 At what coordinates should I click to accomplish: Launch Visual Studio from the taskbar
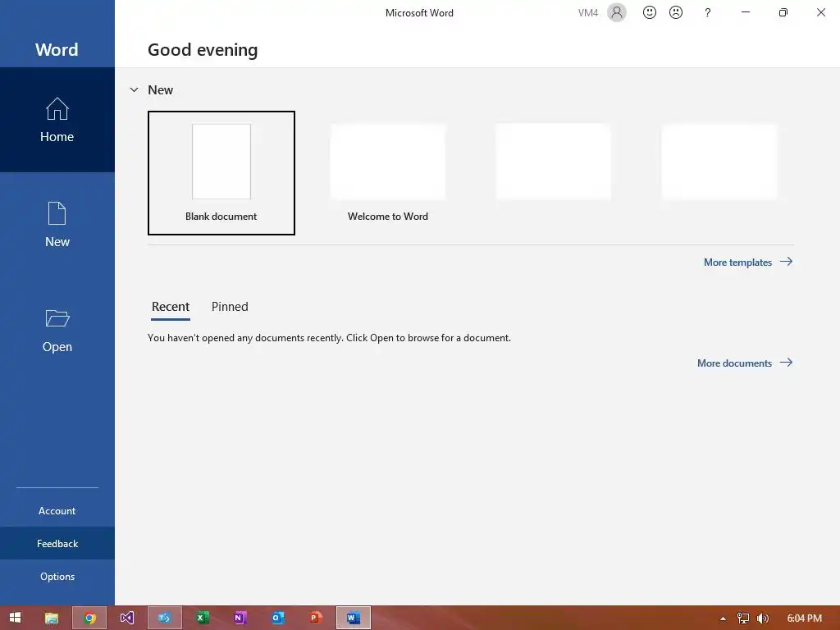point(127,618)
